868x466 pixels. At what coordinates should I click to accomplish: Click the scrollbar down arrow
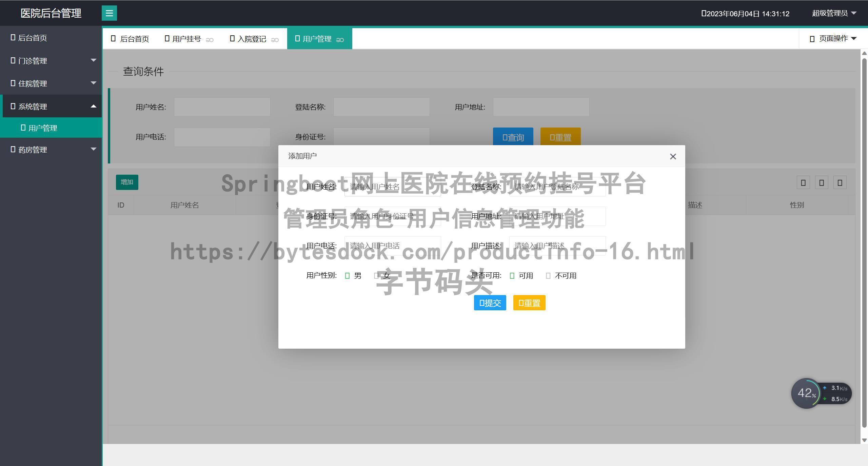point(864,440)
